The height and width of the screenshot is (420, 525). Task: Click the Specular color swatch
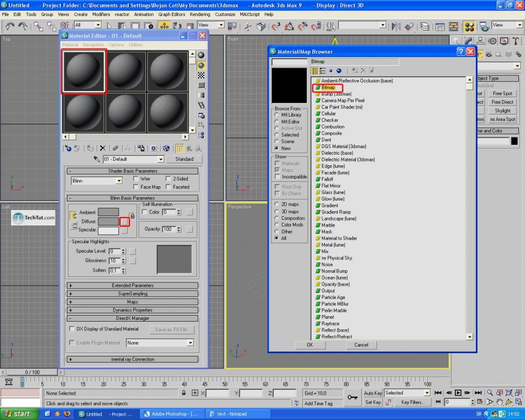(108, 230)
